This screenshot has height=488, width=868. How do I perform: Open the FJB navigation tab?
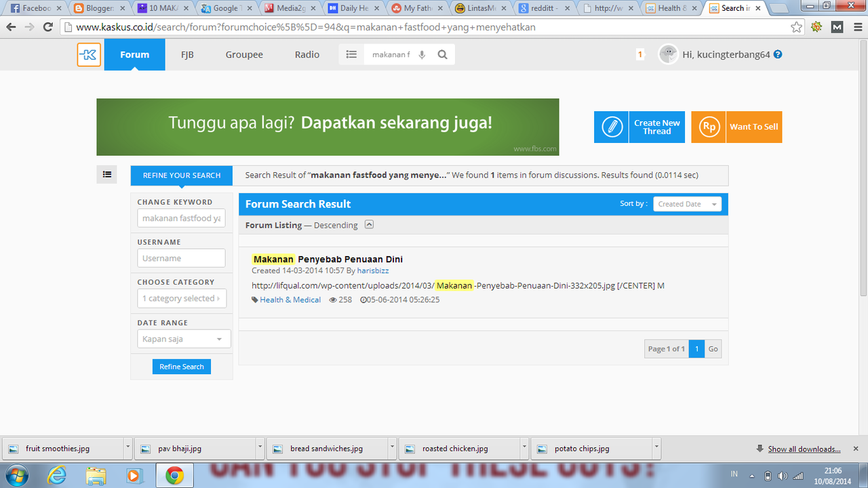click(187, 55)
